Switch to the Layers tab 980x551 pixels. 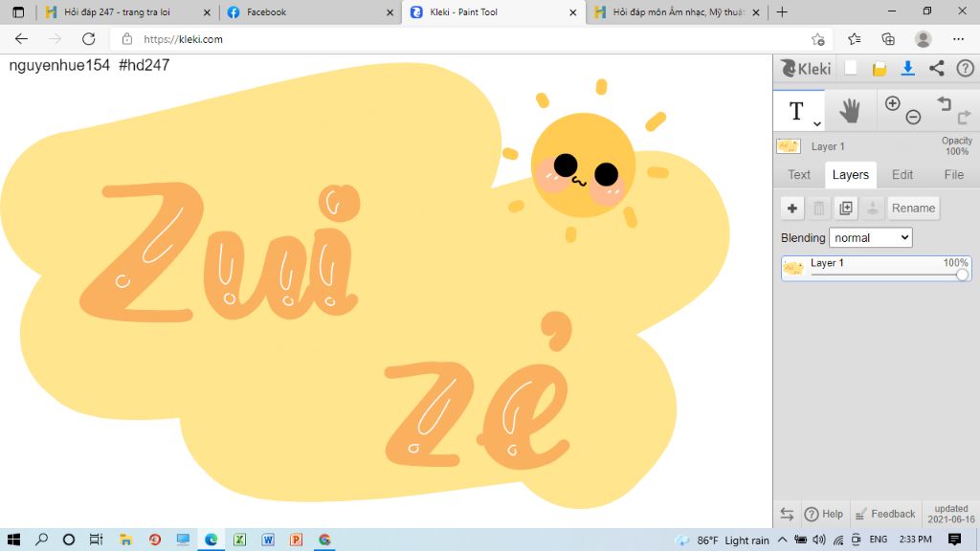point(851,175)
